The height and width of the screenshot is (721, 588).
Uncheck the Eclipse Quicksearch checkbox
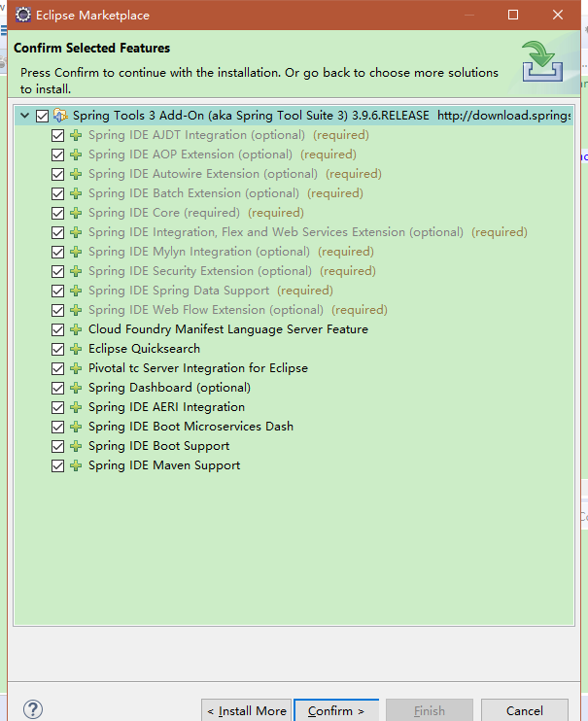click(x=58, y=349)
